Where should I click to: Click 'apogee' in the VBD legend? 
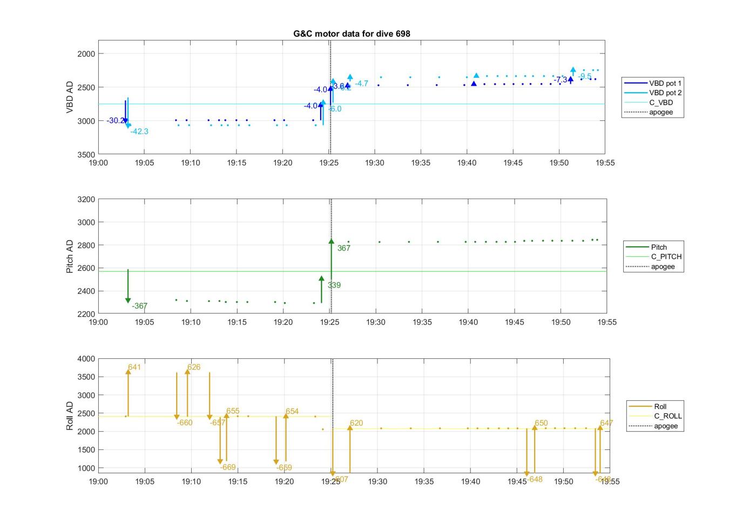[x=649, y=112]
